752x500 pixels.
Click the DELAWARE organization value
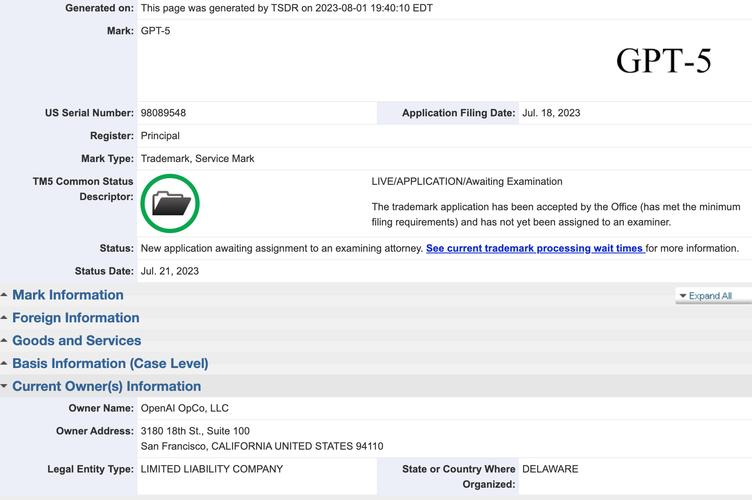click(550, 469)
